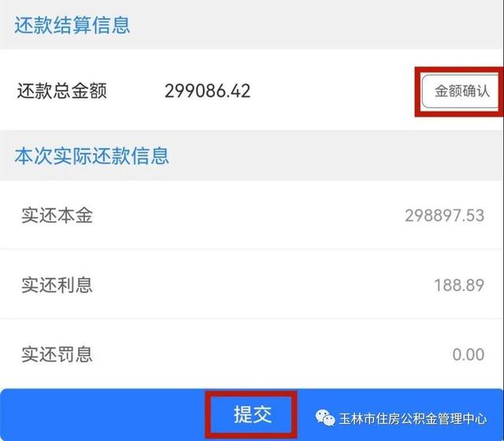
Task: Select the 0.00 penalty interest value
Action: point(469,354)
